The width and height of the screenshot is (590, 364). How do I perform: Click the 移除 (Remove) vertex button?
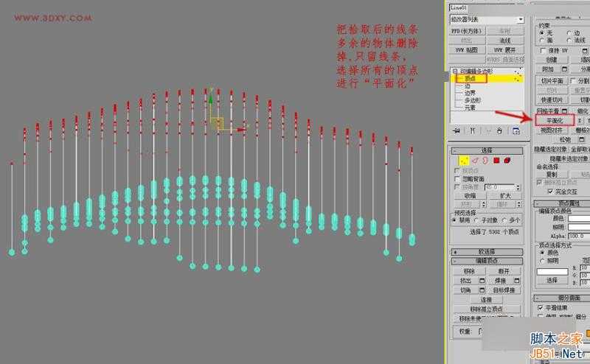tap(469, 271)
